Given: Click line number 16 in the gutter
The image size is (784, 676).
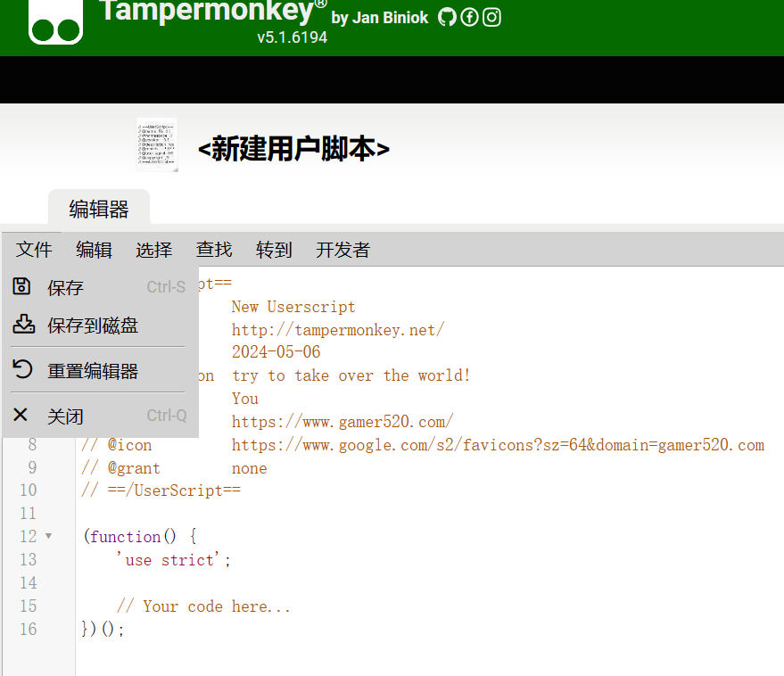Looking at the screenshot, I should [x=29, y=629].
